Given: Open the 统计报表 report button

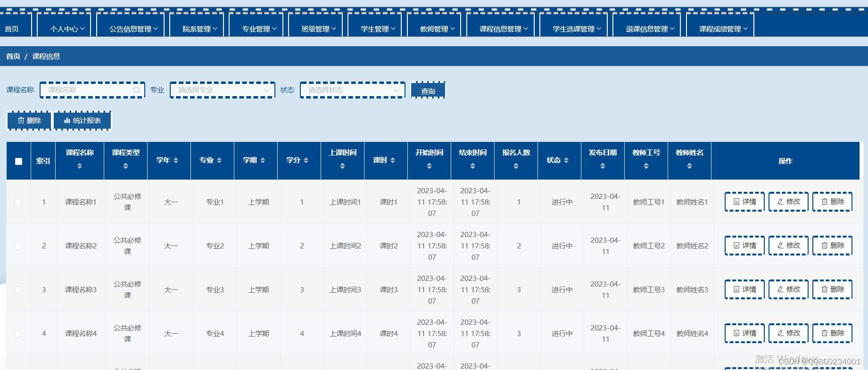Looking at the screenshot, I should click(x=83, y=121).
